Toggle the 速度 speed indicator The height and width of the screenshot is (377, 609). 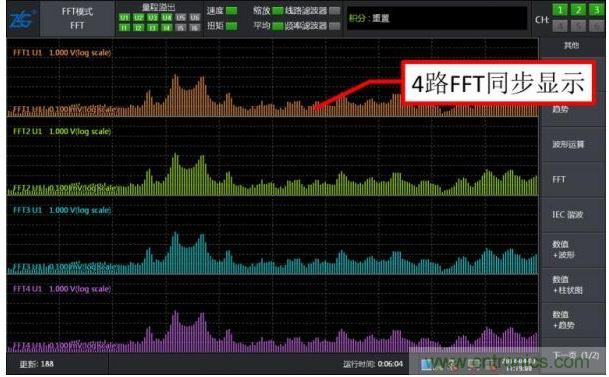[231, 10]
